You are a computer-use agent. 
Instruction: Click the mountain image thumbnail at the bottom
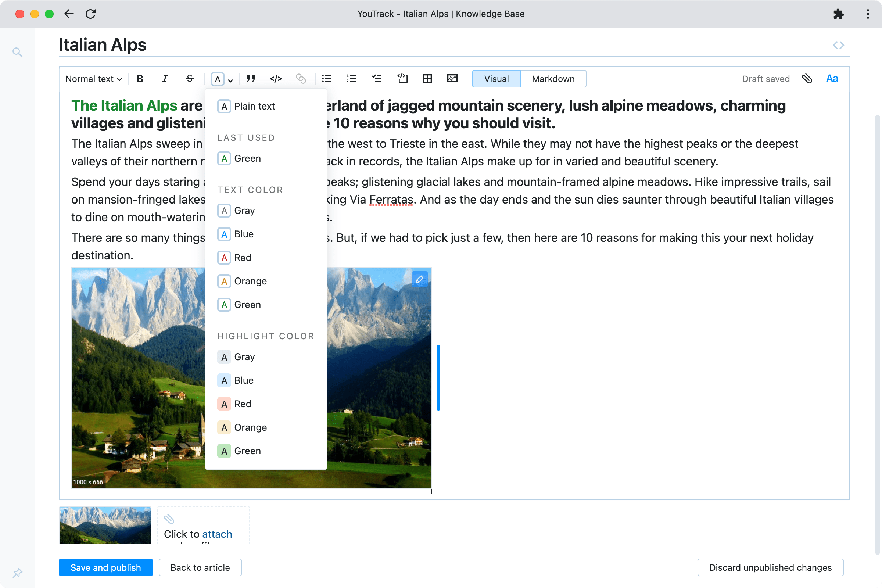pos(105,526)
